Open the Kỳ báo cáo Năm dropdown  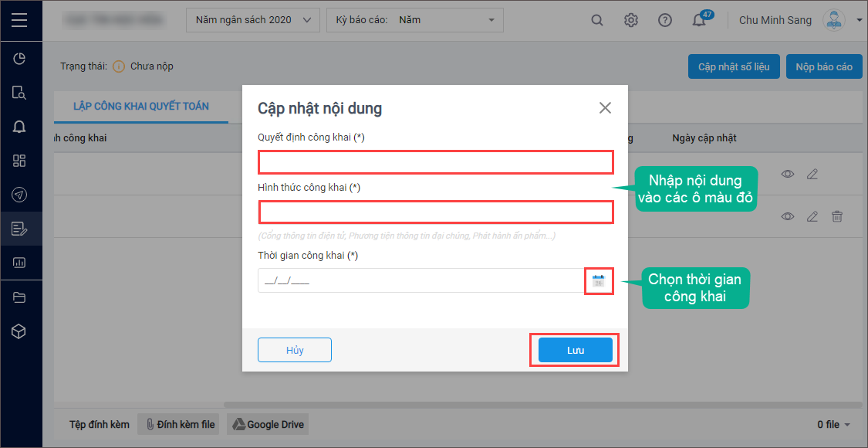point(414,21)
